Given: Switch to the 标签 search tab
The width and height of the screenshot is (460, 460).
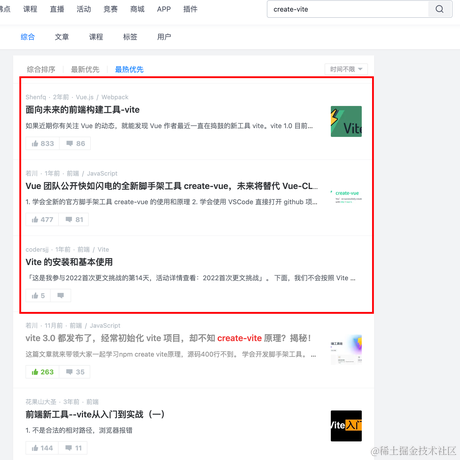Looking at the screenshot, I should coord(130,37).
